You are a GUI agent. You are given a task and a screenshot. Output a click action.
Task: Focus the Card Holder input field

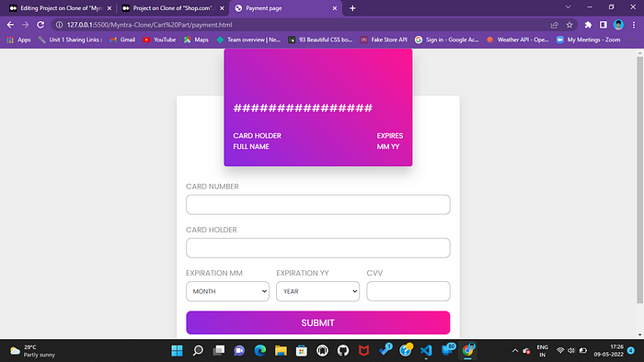tap(318, 248)
